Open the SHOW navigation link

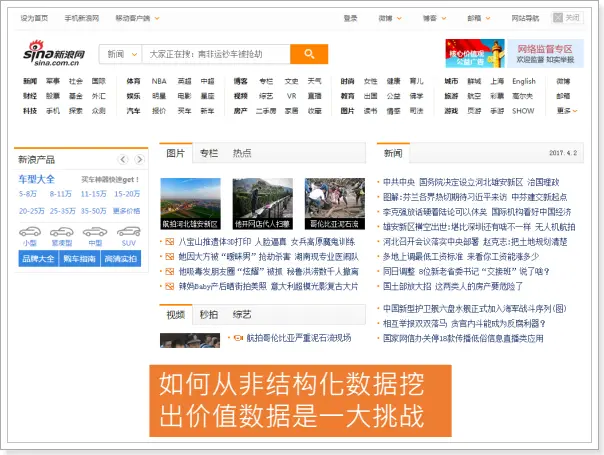(x=523, y=111)
